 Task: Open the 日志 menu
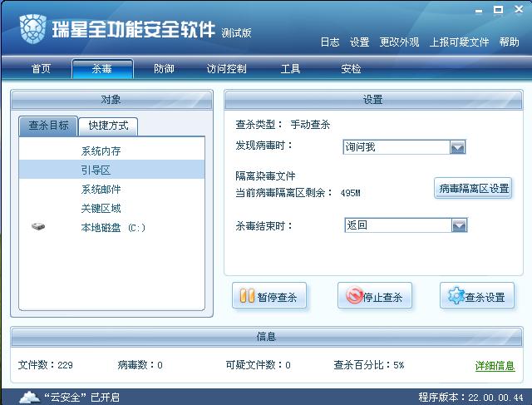click(x=330, y=42)
